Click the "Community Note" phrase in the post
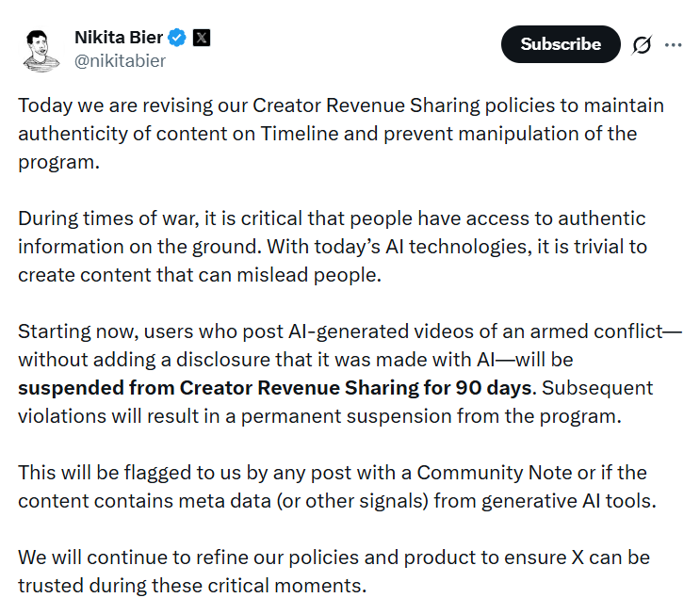This screenshot has height=614, width=700. pyautogui.click(x=489, y=473)
